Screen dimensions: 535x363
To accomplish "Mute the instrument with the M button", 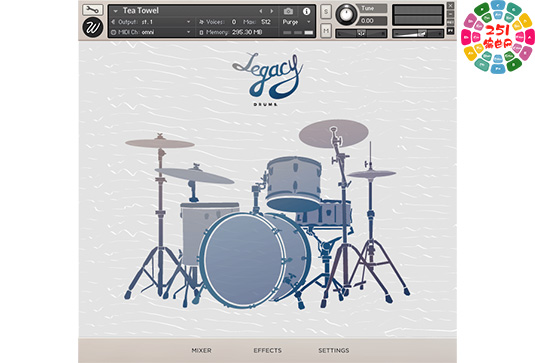I will click(x=326, y=31).
